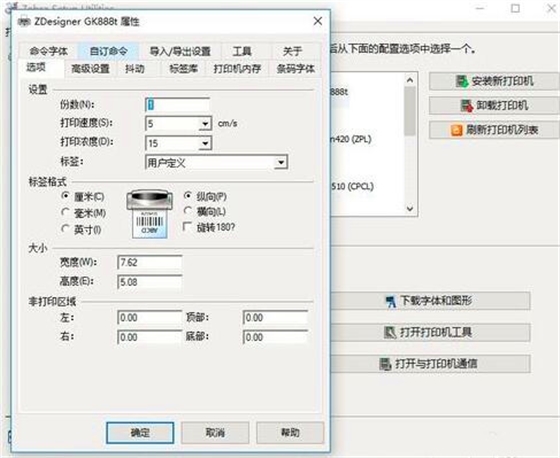
Task: Open the 导入/导出设置 tab
Action: click(180, 51)
